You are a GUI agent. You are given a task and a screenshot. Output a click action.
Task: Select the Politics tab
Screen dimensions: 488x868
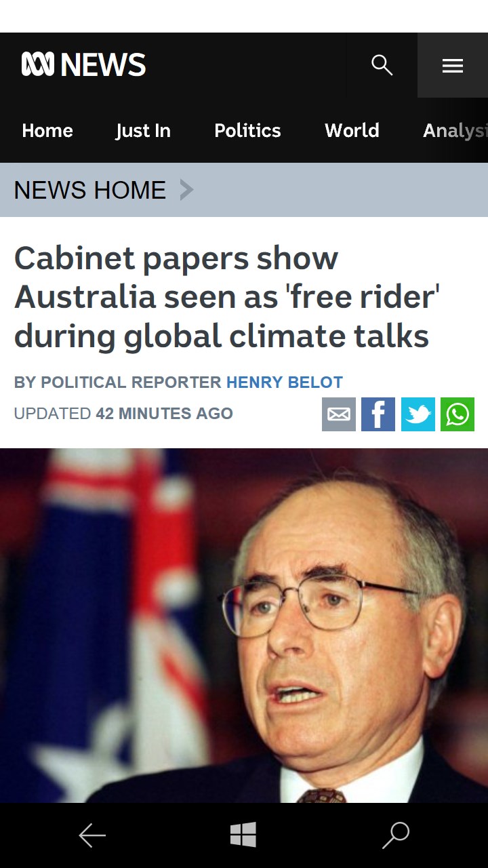(x=247, y=130)
